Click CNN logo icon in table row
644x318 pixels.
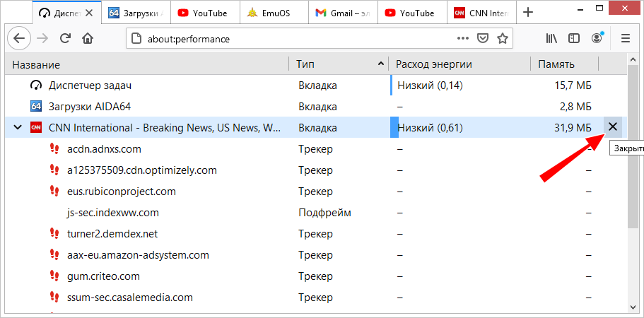point(36,128)
